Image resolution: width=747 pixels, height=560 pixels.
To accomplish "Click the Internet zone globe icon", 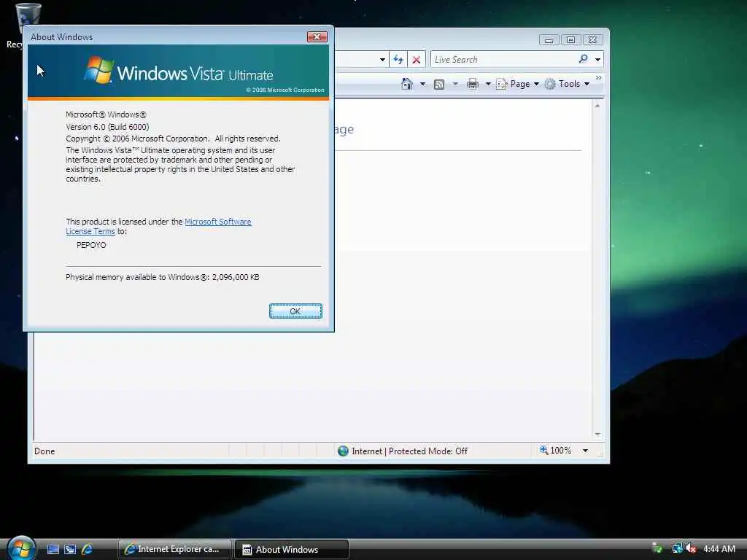I will click(343, 451).
